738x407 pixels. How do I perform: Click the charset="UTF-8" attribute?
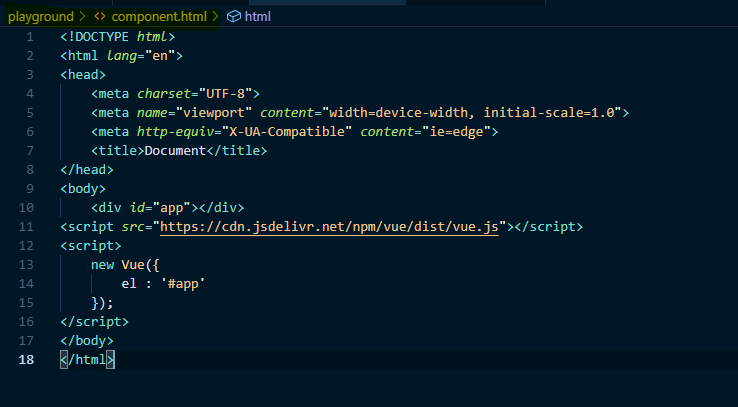194,94
